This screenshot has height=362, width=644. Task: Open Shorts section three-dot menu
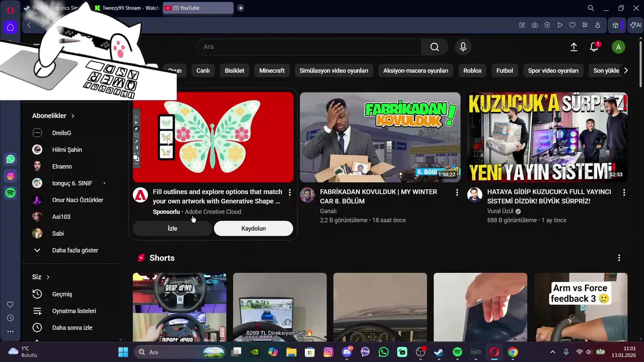[x=619, y=258]
